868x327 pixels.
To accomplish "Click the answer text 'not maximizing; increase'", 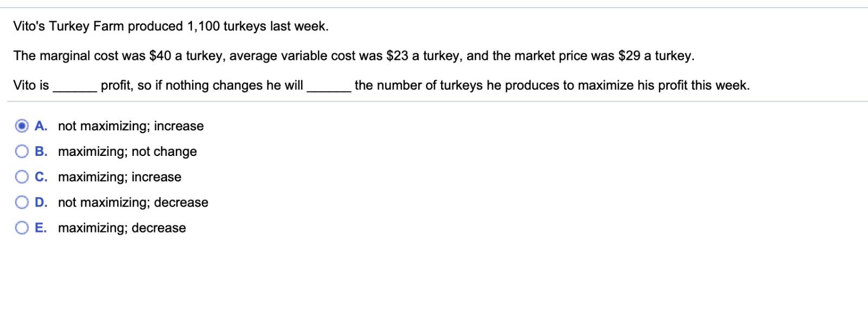I will pos(130,126).
